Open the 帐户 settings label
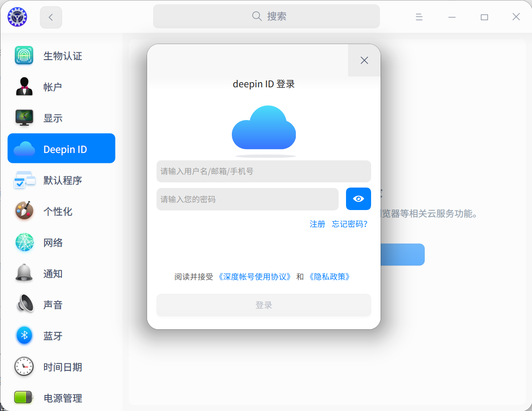The image size is (532, 411). 53,87
